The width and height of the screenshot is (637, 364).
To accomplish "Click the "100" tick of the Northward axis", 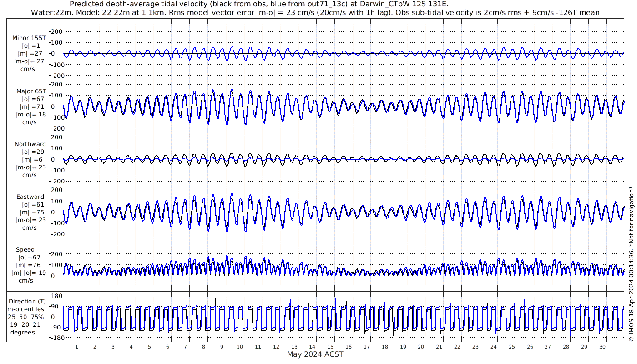I will click(x=56, y=148).
